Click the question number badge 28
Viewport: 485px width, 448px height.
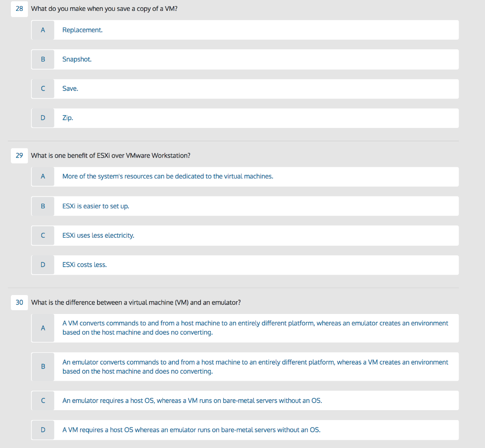pos(19,8)
